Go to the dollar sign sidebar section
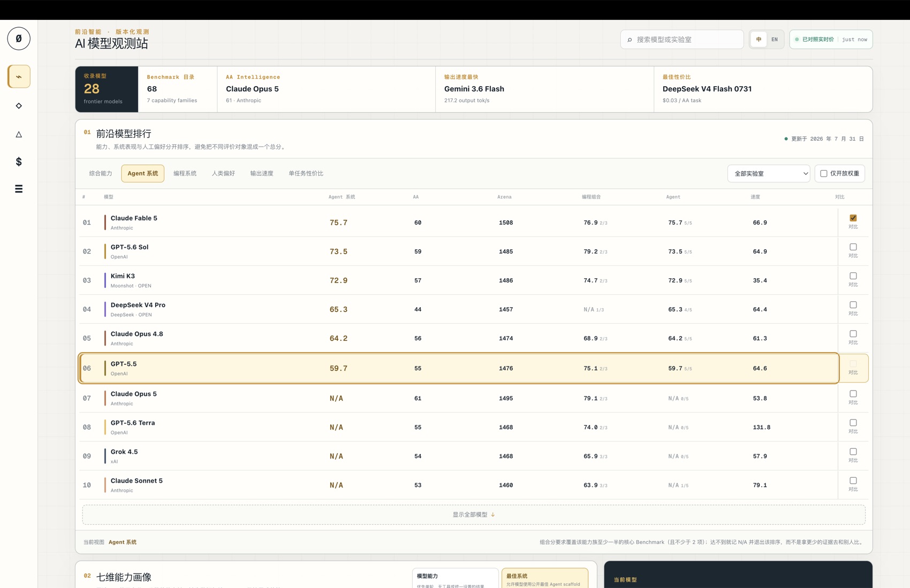Viewport: 910px width, 588px height. pos(19,162)
